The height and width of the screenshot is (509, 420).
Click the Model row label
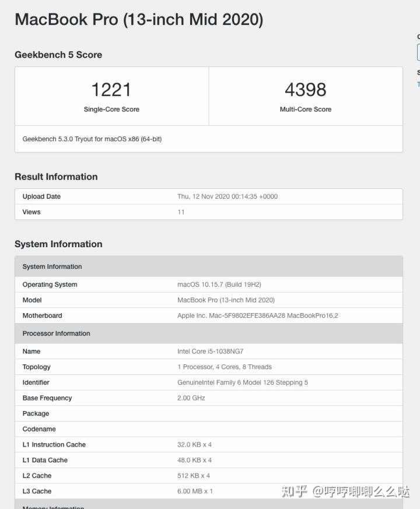coord(32,300)
